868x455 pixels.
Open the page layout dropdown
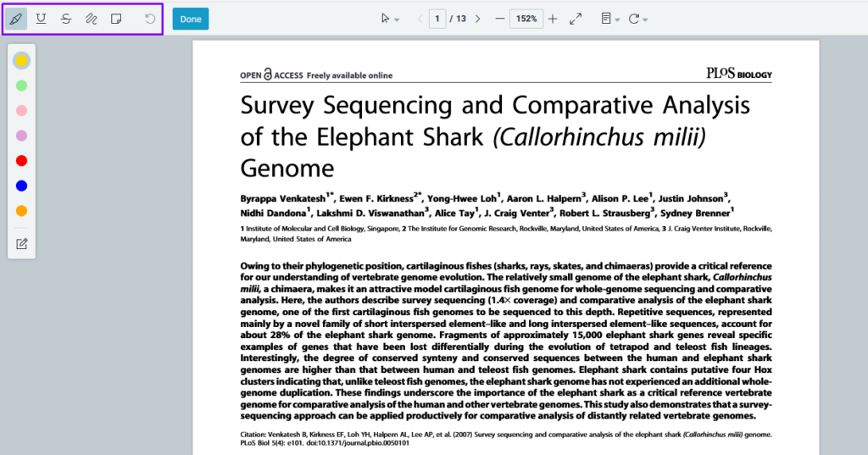[609, 19]
